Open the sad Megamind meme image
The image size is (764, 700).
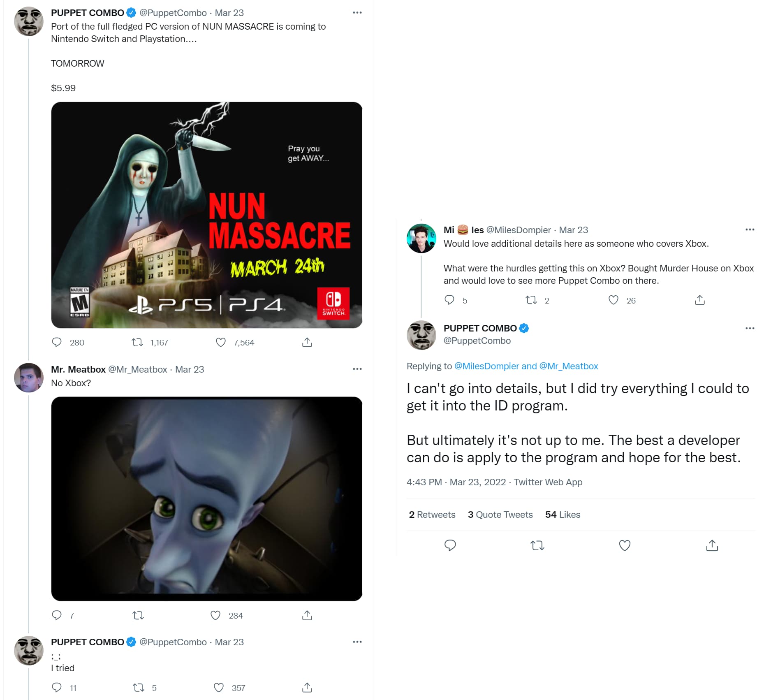tap(207, 498)
